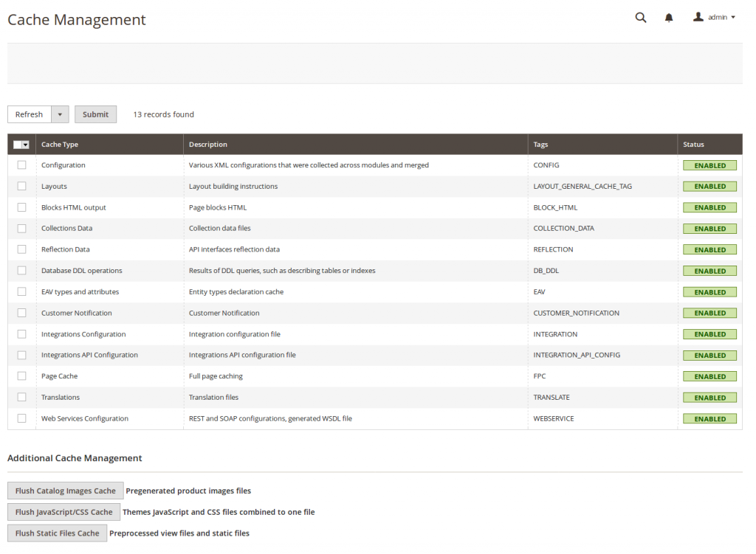Click the notifications bell icon
Viewport: 756px width, 554px height.
[x=668, y=17]
